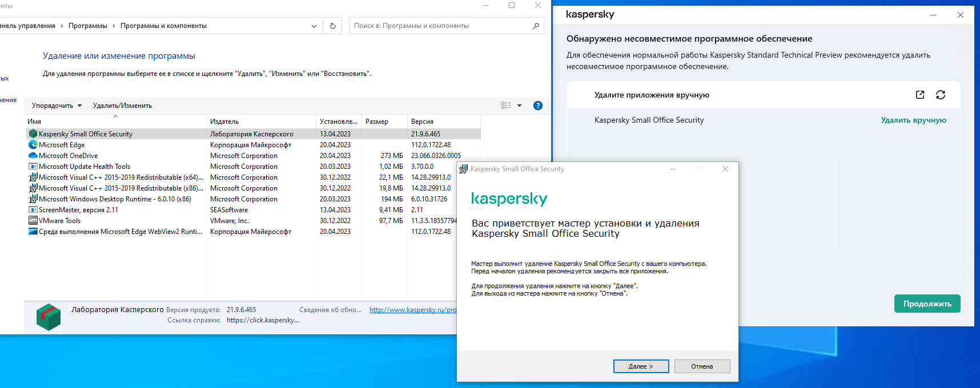Sort by the Установлено column header
Viewport: 980px width, 388px height.
(339, 122)
